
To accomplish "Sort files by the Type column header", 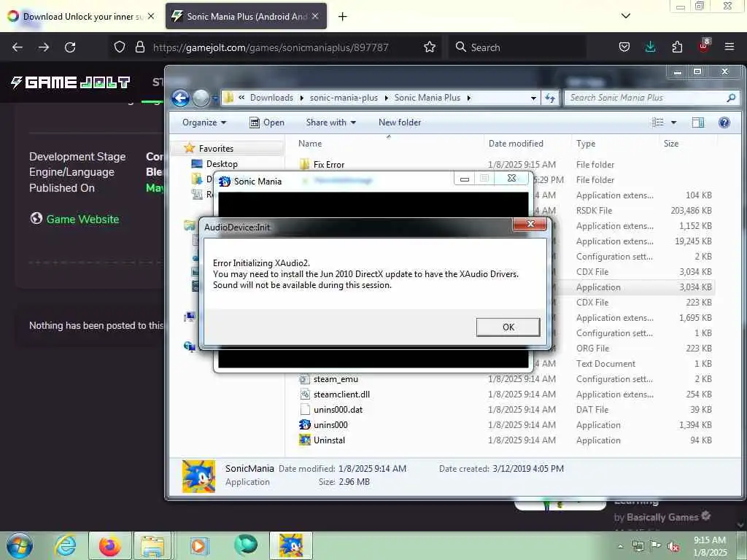I will tap(586, 144).
